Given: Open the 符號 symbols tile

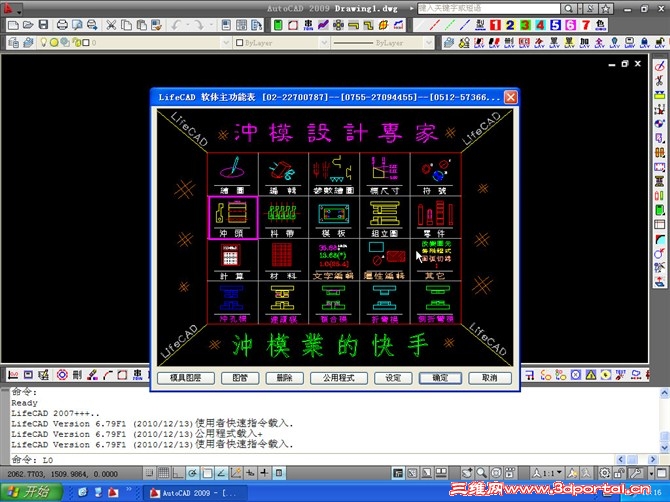Looking at the screenshot, I should tap(435, 174).
